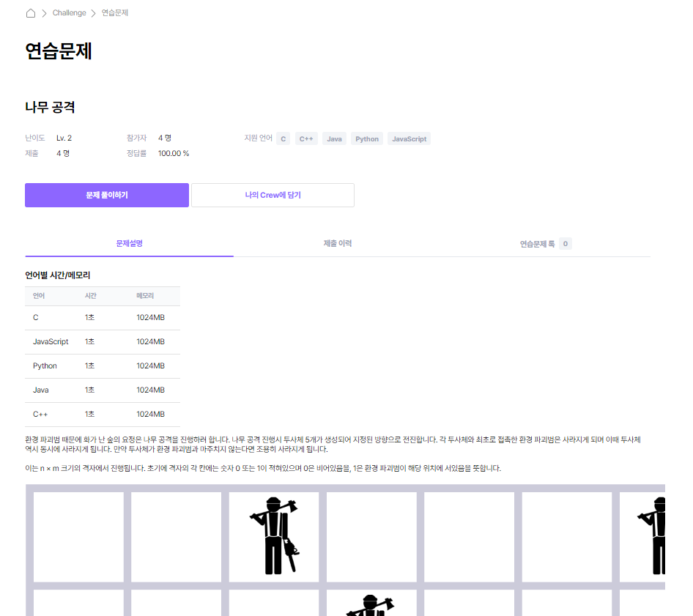Click the Java language tag
Image resolution: width=693 pixels, height=616 pixels.
[x=334, y=138]
